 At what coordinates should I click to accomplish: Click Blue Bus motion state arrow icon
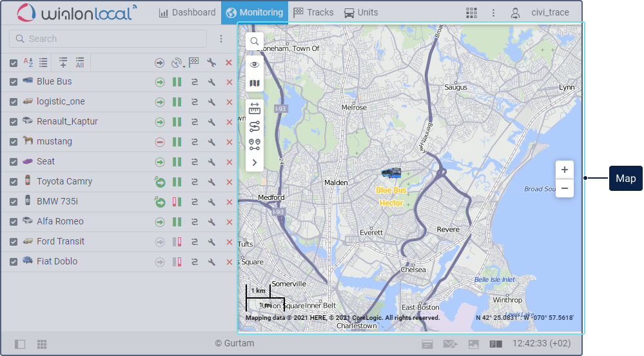(160, 82)
